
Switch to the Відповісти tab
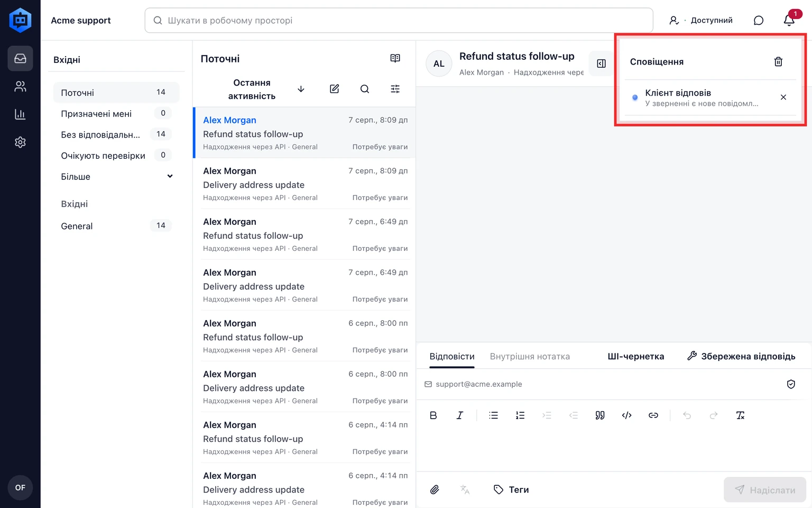tap(452, 356)
